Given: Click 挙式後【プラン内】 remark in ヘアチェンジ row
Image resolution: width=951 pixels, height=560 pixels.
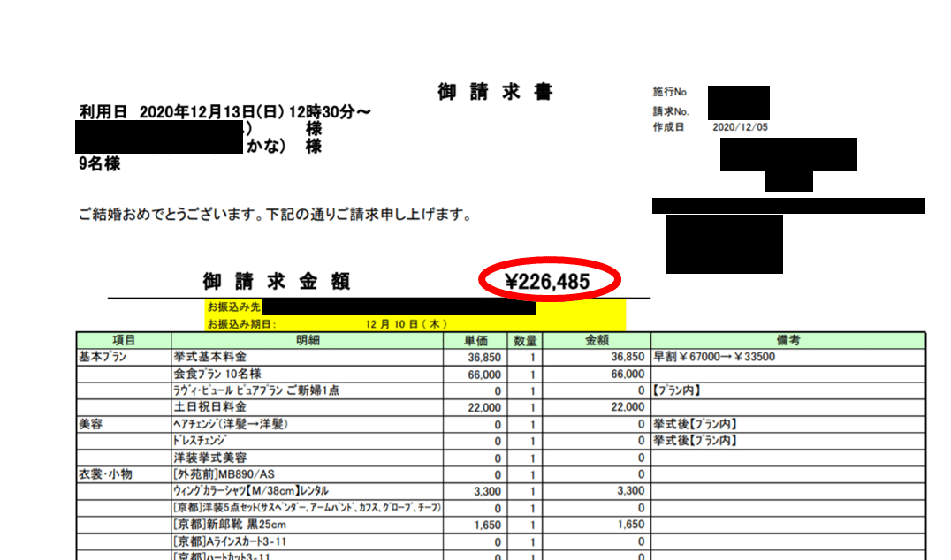Looking at the screenshot, I should 695,424.
